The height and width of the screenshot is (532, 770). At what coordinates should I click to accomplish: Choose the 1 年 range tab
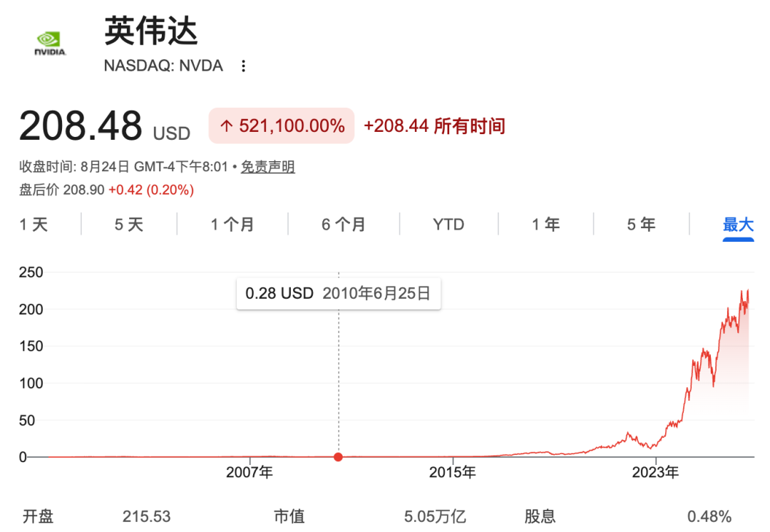545,225
